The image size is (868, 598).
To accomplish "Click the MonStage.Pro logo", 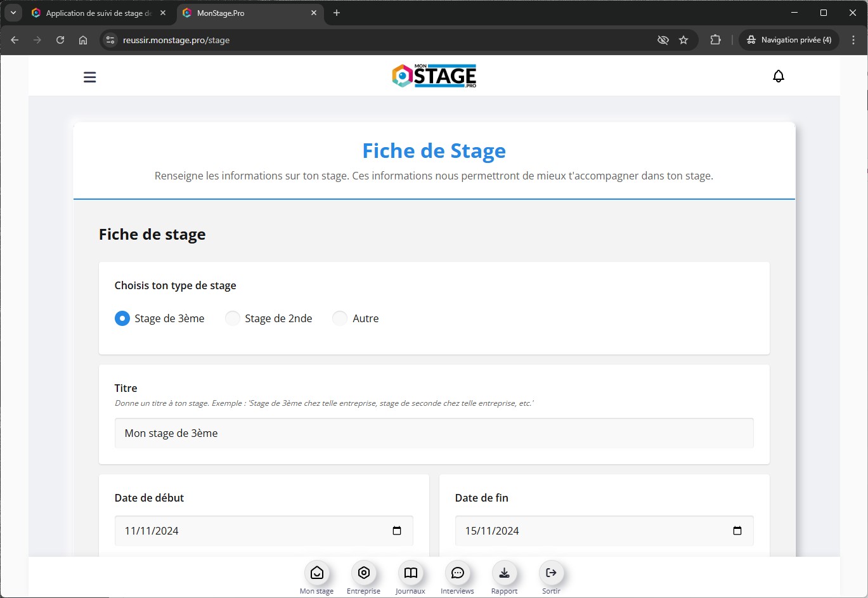I will [x=434, y=76].
